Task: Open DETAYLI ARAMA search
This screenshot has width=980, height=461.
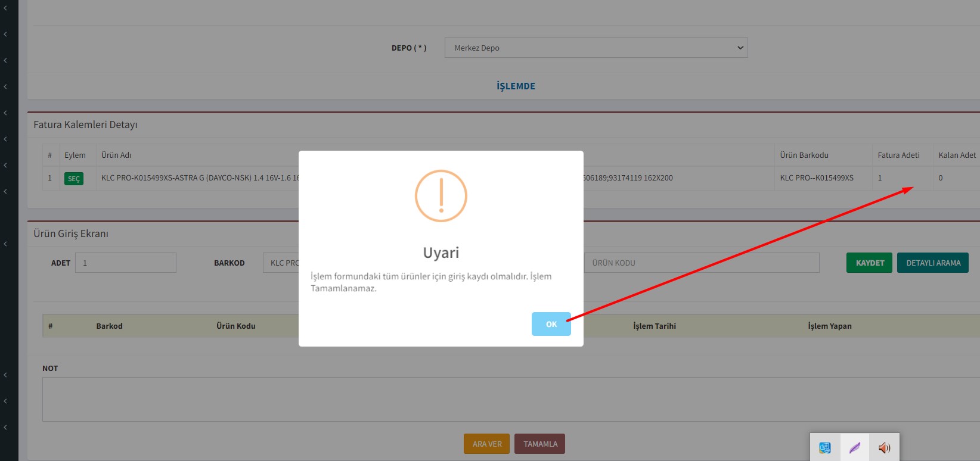Action: point(932,263)
